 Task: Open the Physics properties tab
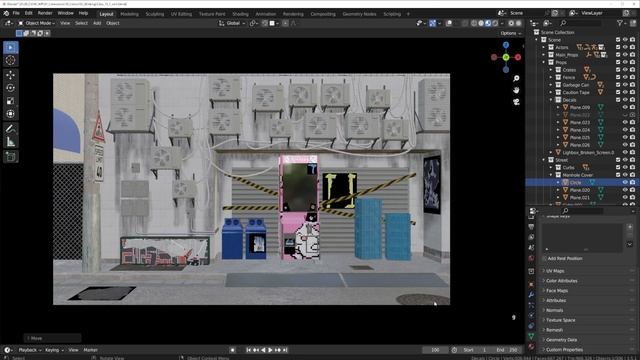click(531, 315)
